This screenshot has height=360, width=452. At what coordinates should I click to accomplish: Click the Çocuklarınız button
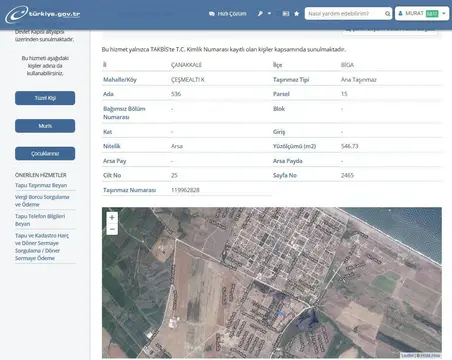tap(45, 153)
